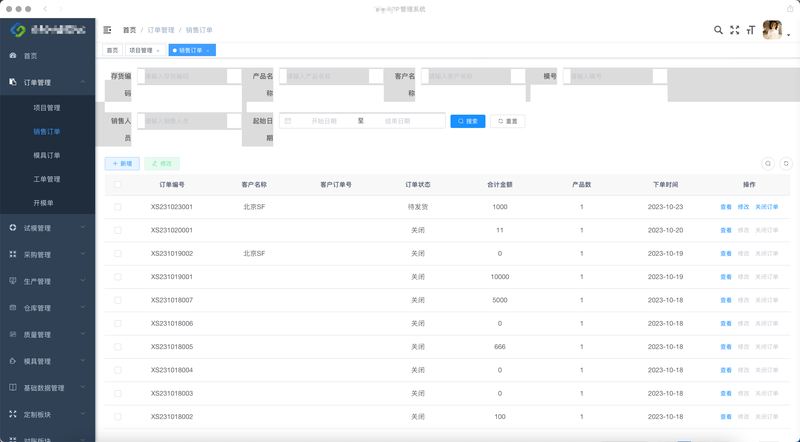Expand the 基础数据管理 menu chevron
The image size is (800, 442).
[x=83, y=387]
